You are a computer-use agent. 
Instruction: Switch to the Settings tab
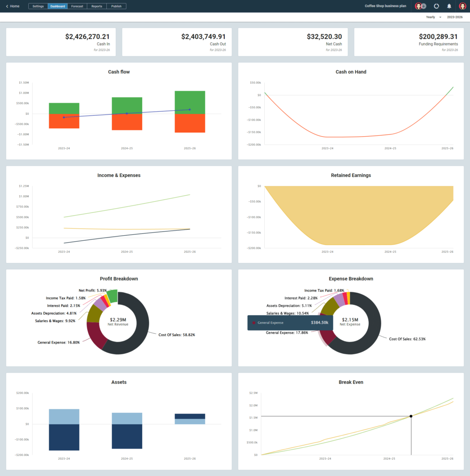click(38, 6)
